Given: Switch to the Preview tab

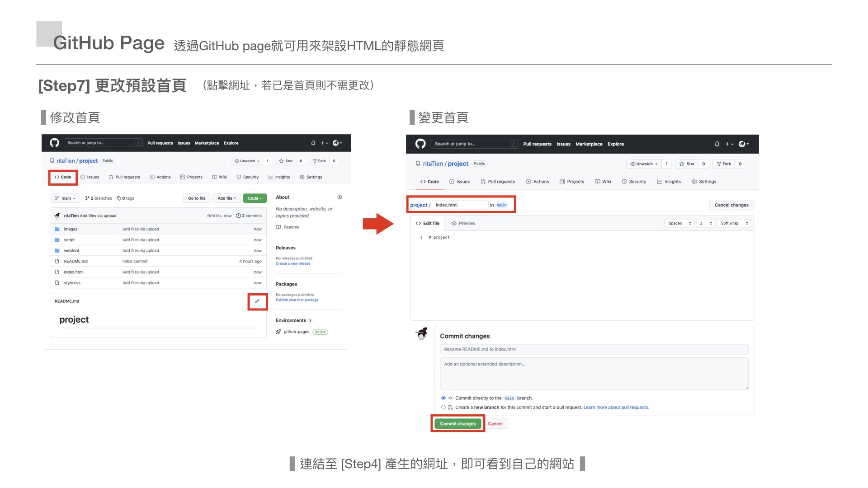Looking at the screenshot, I should pyautogui.click(x=463, y=224).
